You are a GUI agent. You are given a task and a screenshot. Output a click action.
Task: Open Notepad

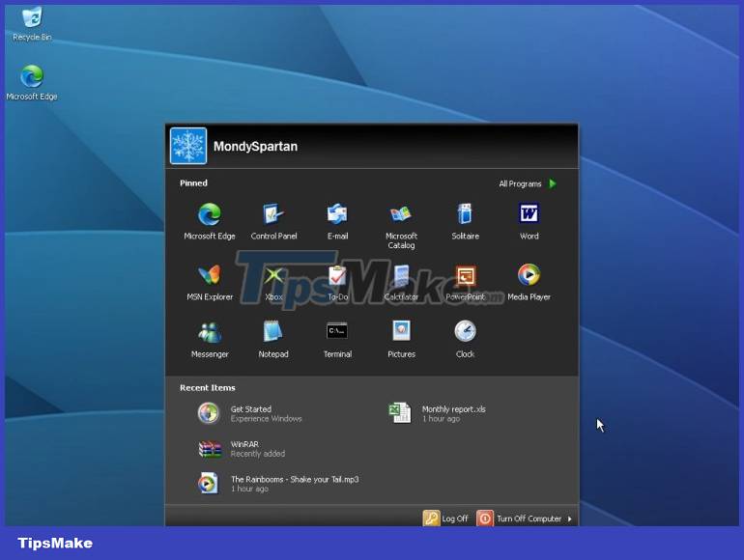[x=273, y=340]
